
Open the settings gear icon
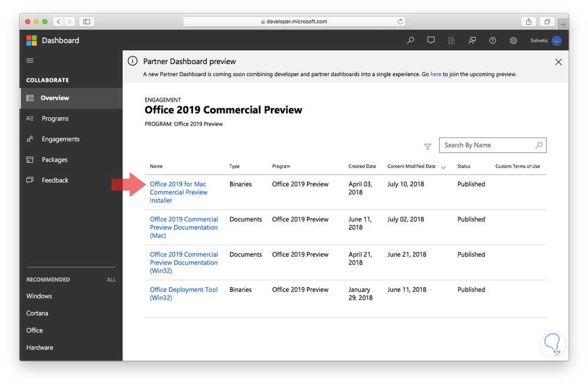pos(513,41)
